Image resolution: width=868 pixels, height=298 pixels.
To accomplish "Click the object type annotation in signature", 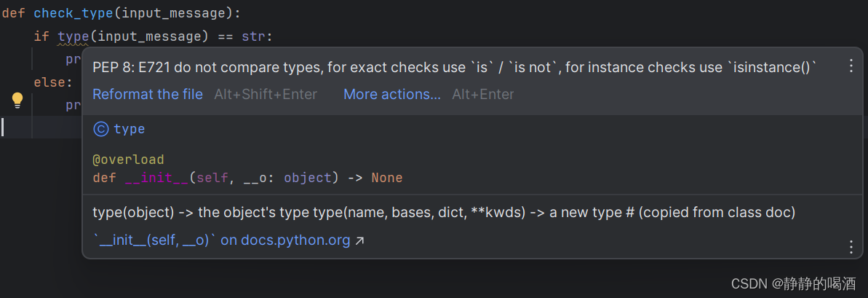I will tap(307, 179).
